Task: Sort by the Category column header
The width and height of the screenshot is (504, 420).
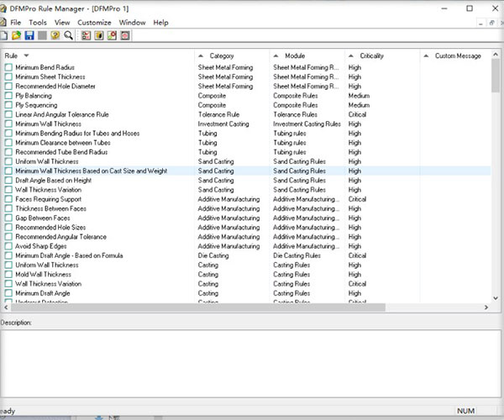Action: click(222, 55)
